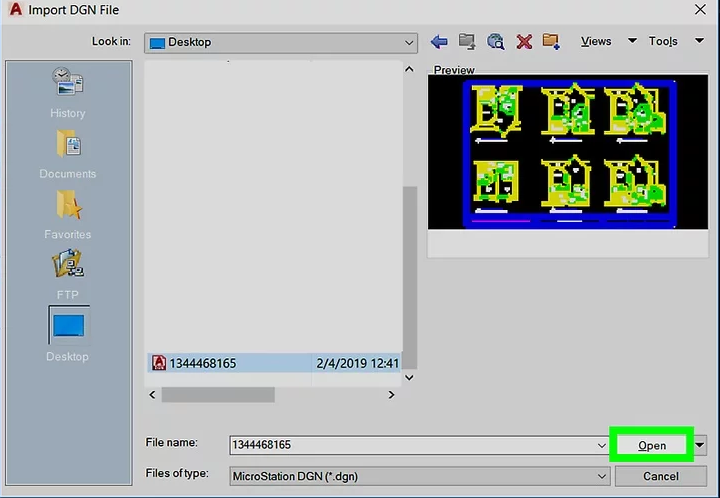This screenshot has width=720, height=498.
Task: Select Desktop in the places sidebar
Action: [68, 333]
